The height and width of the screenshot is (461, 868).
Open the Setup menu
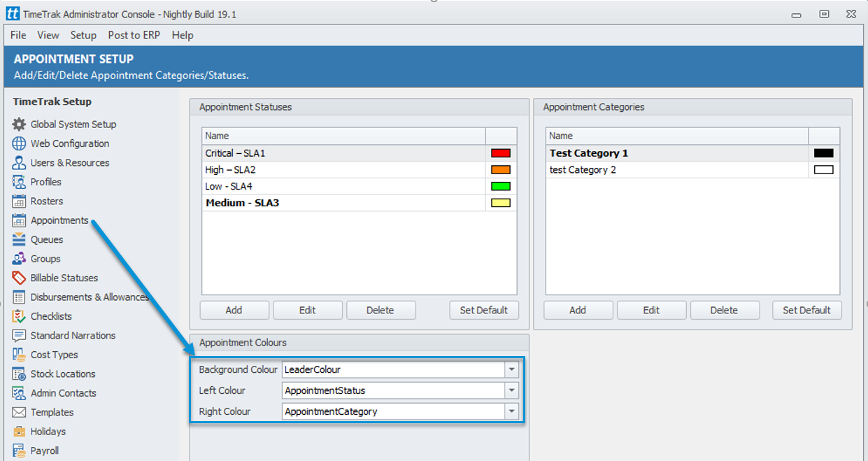click(83, 35)
